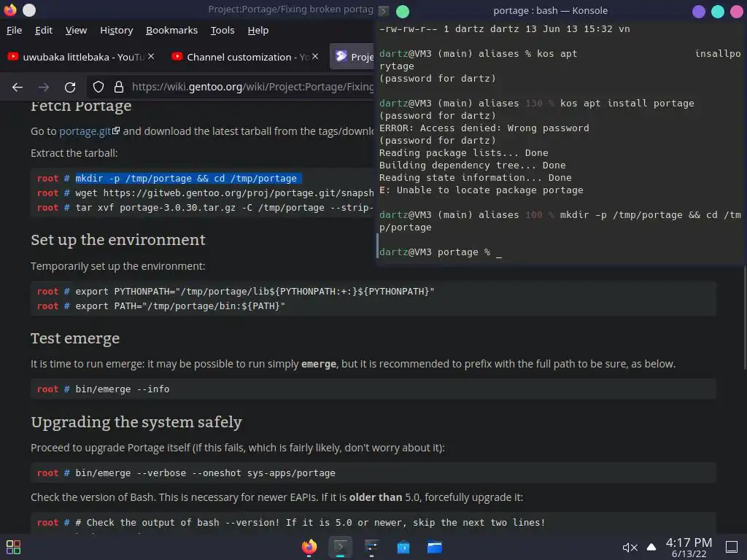This screenshot has height=560, width=747.
Task: Go back to the previous page
Action: coord(18,87)
